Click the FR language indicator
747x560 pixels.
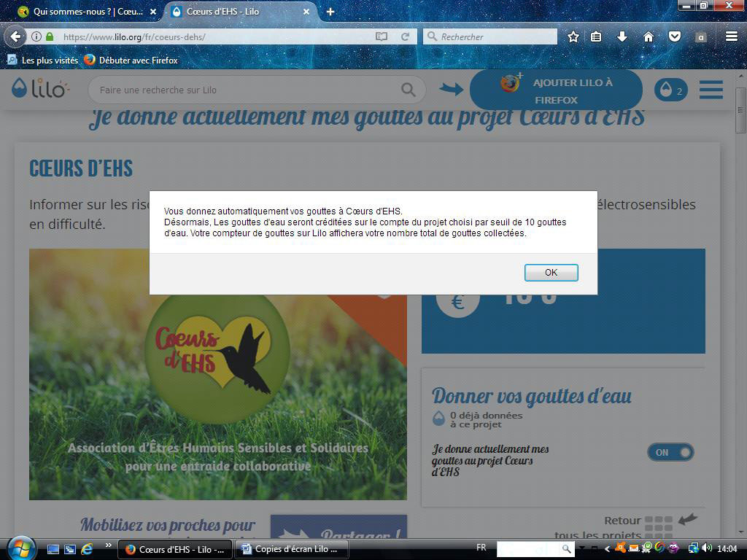481,548
